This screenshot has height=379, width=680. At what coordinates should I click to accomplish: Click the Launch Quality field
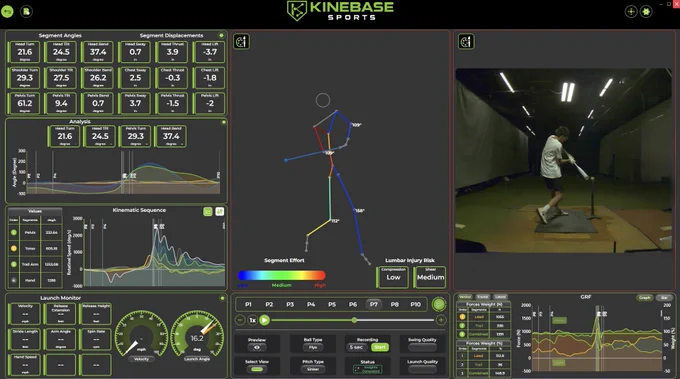[422, 369]
